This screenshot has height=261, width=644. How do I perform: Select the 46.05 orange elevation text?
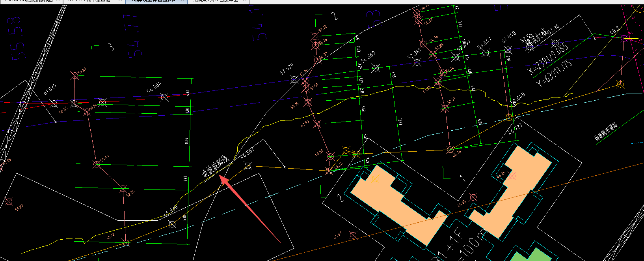(462, 203)
